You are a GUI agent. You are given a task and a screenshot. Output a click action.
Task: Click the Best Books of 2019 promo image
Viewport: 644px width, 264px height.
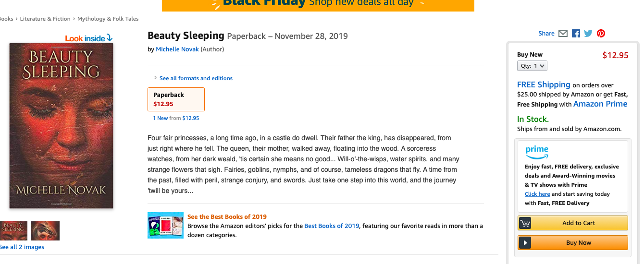pos(165,225)
